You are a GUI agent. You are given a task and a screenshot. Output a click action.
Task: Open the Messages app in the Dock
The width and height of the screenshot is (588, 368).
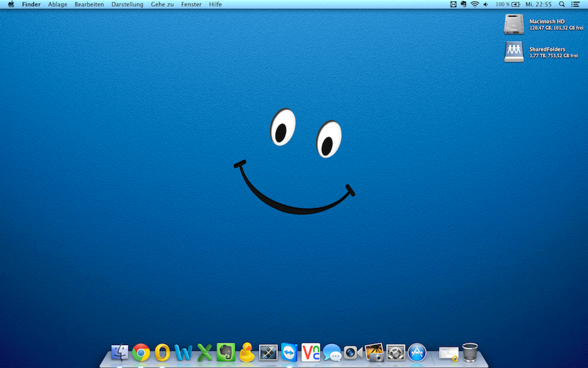[x=332, y=352]
